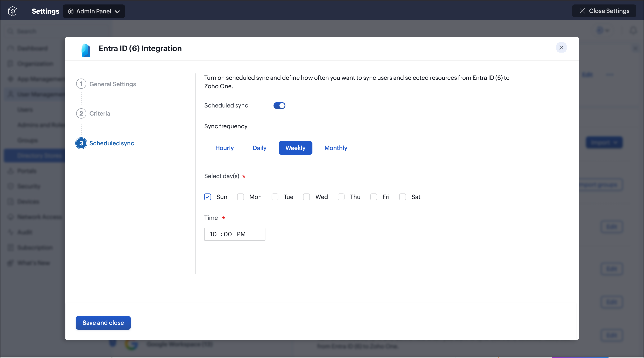The image size is (644, 358).
Task: Close the Entra ID Integration dialog
Action: pyautogui.click(x=561, y=47)
